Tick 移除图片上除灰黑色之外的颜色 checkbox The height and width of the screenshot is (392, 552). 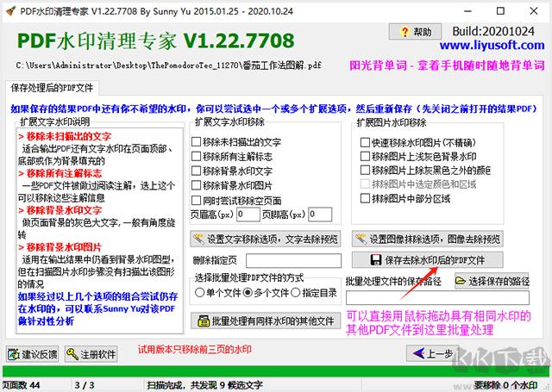425,171
